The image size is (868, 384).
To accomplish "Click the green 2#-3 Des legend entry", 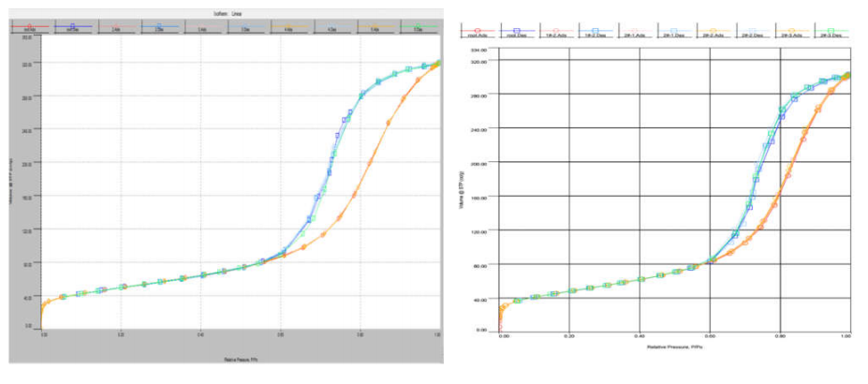I will [x=830, y=32].
